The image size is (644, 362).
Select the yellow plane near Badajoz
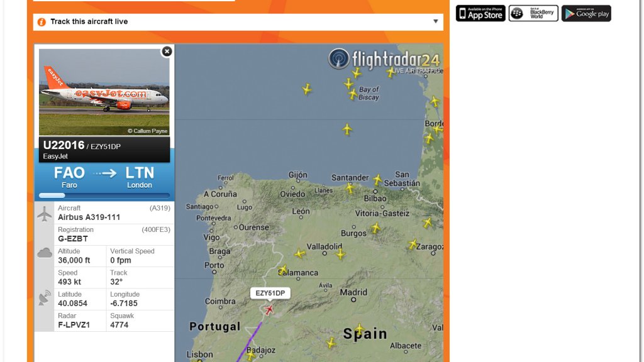tap(250, 356)
